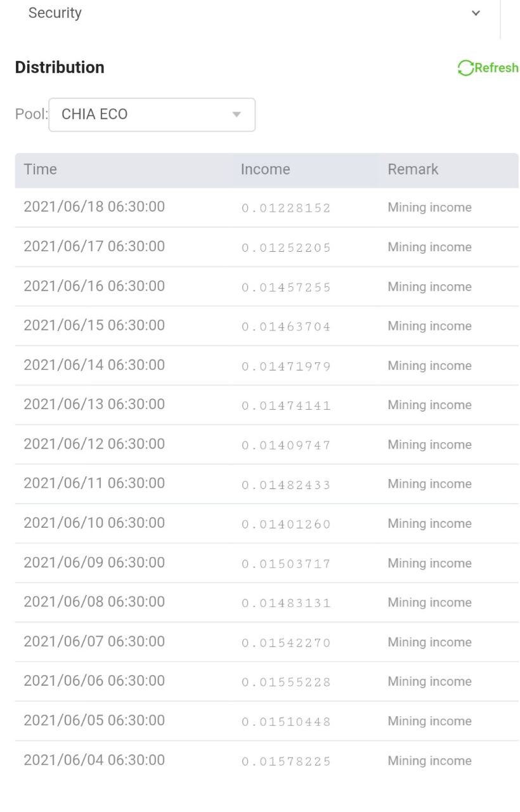Click income value 0.01542270
The height and width of the screenshot is (812, 520).
[286, 643]
